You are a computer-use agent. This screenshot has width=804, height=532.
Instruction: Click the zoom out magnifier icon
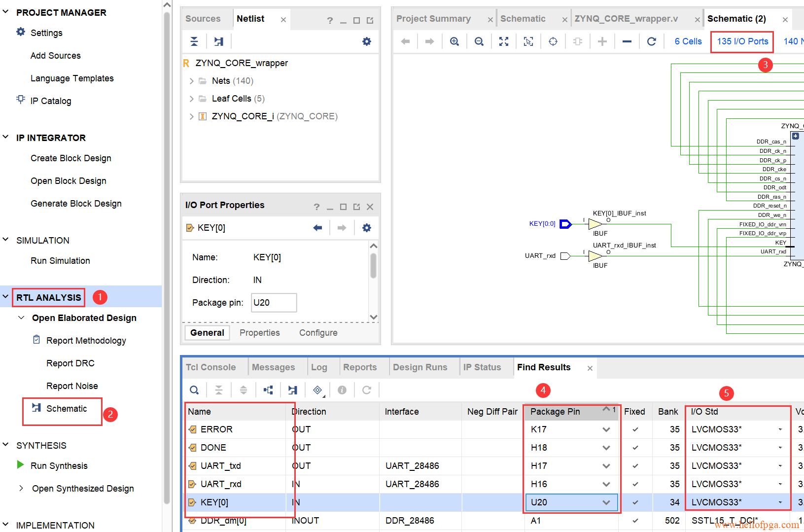tap(479, 41)
